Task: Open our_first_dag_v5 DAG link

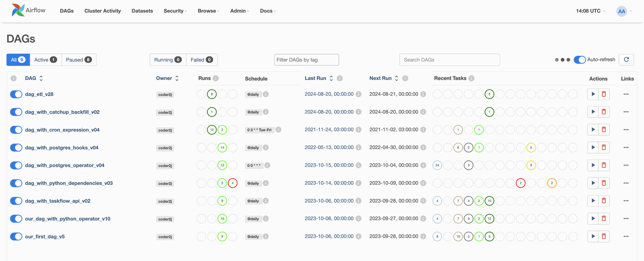Action: [x=45, y=236]
